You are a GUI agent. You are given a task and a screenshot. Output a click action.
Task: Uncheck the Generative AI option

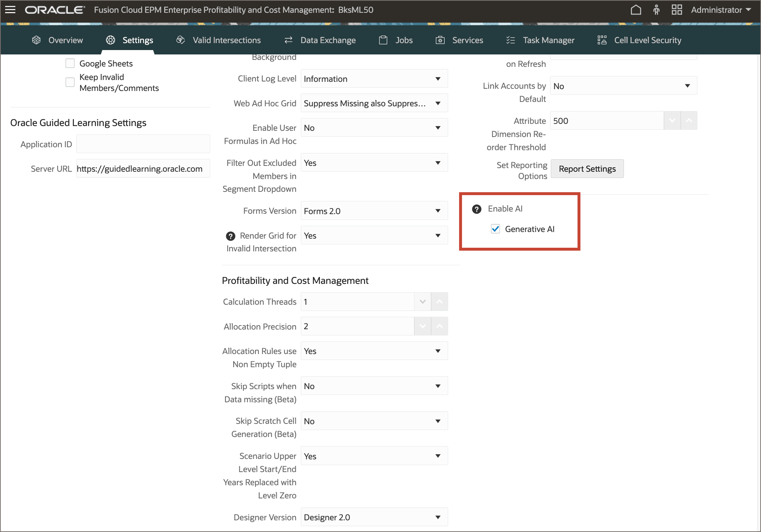[495, 229]
